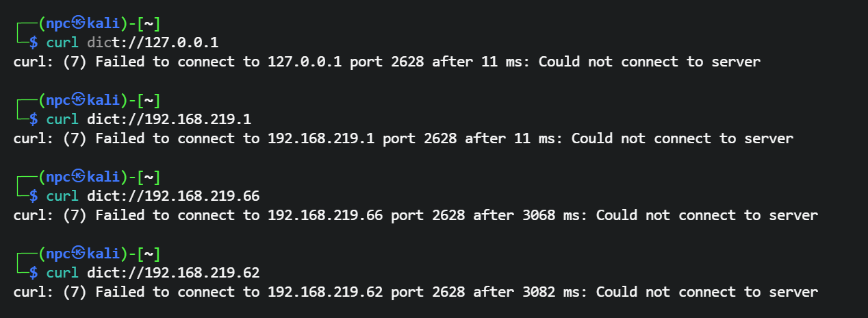Click the skull icon above the 192.168.219.1 command
The width and height of the screenshot is (868, 318).
(78, 101)
